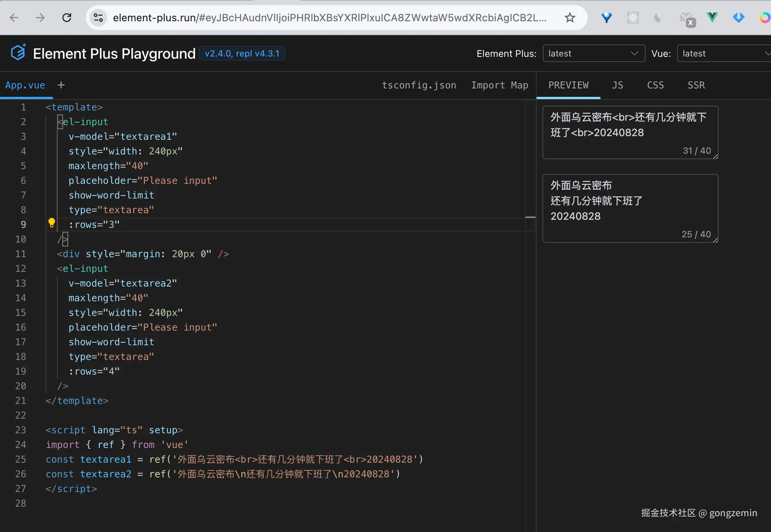The height and width of the screenshot is (532, 771).
Task: Click the React devtools extension icon
Action: coord(633,17)
